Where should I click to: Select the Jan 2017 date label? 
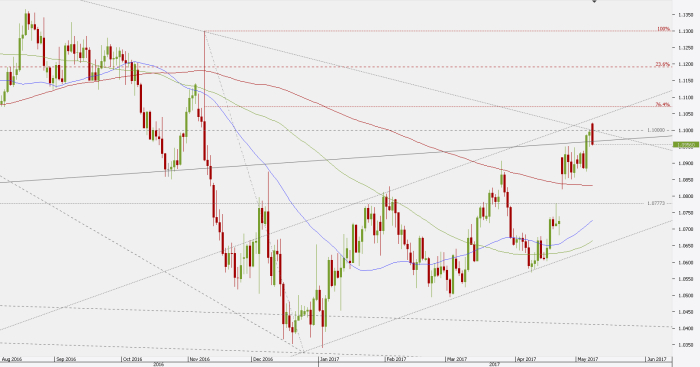(330, 359)
